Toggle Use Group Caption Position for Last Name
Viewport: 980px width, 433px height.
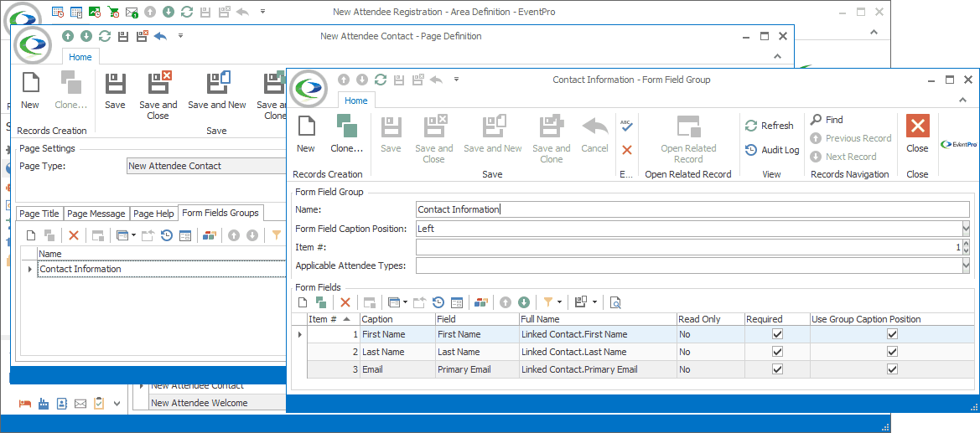(x=893, y=352)
